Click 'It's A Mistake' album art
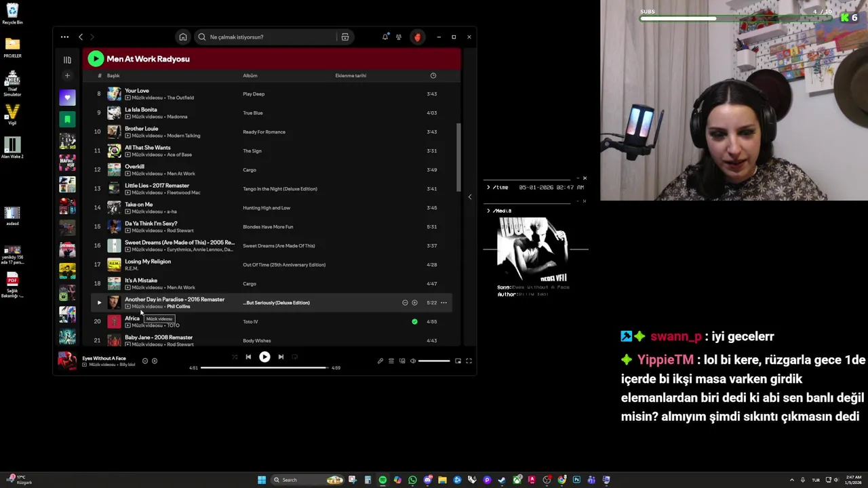Image resolution: width=868 pixels, height=488 pixels. click(114, 283)
